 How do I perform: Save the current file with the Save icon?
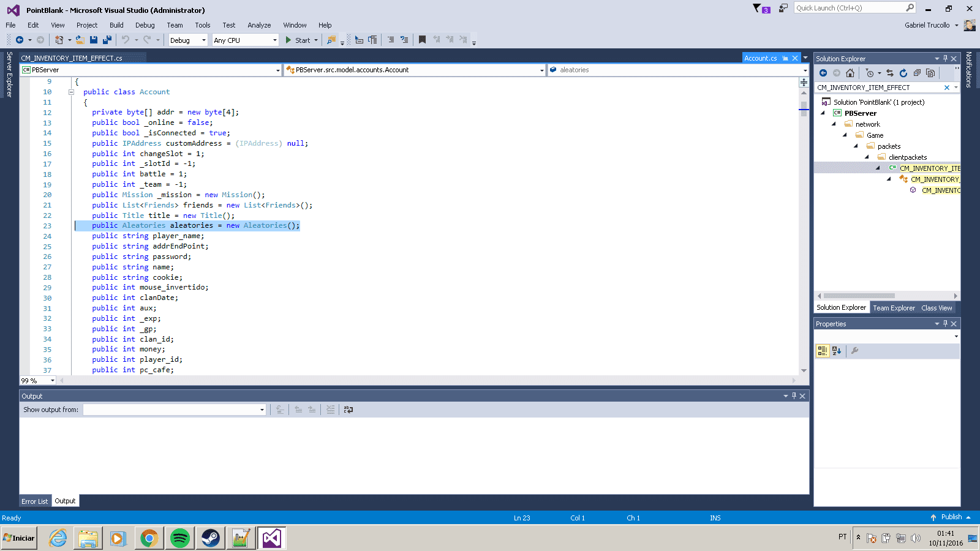94,40
